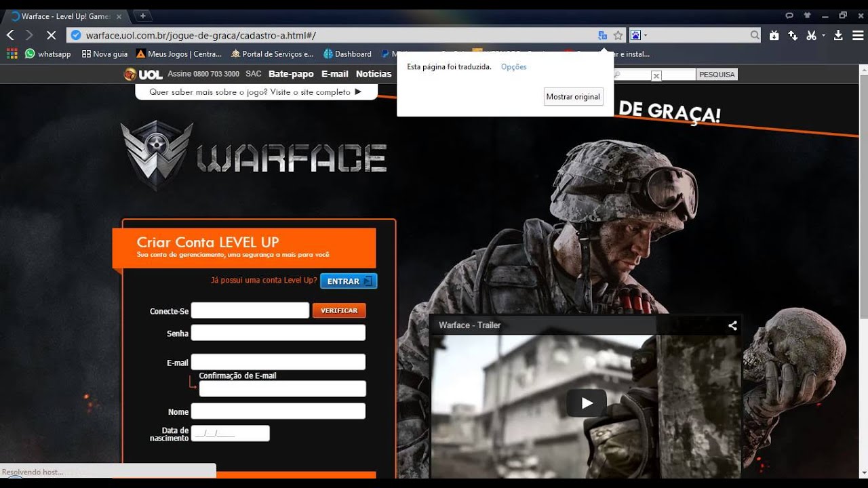Click the ENTRAR button

349,281
